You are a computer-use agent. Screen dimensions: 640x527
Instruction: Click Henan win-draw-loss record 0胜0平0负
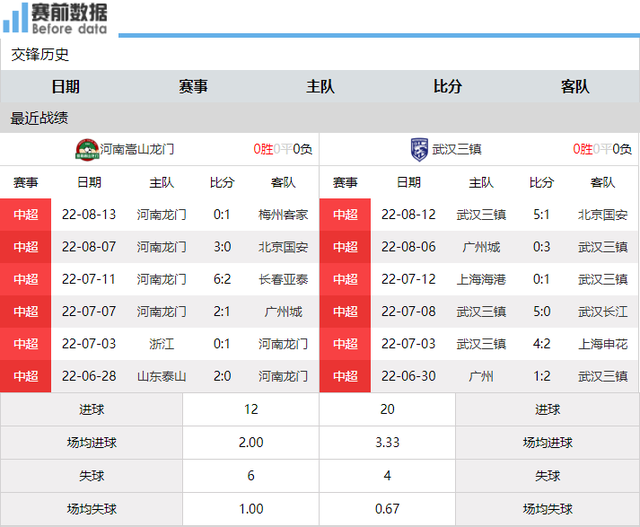283,149
